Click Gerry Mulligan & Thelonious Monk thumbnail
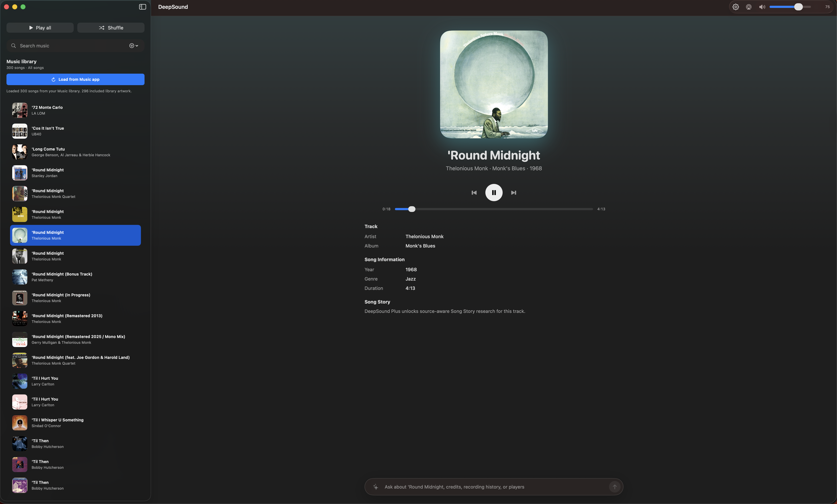The height and width of the screenshot is (504, 837). (20, 339)
